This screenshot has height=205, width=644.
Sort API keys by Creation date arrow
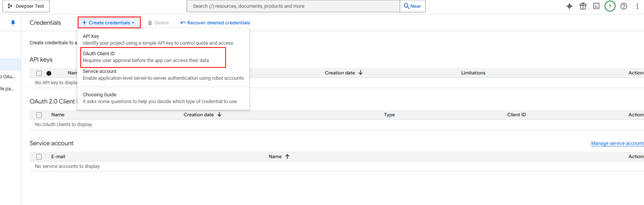[x=360, y=73]
